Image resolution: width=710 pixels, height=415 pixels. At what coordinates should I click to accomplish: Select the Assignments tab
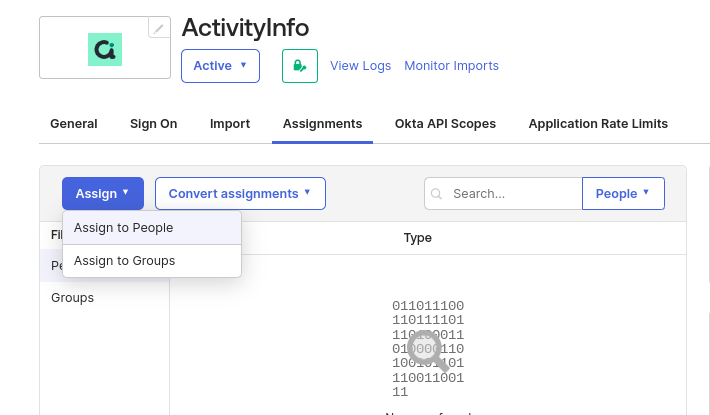click(322, 124)
